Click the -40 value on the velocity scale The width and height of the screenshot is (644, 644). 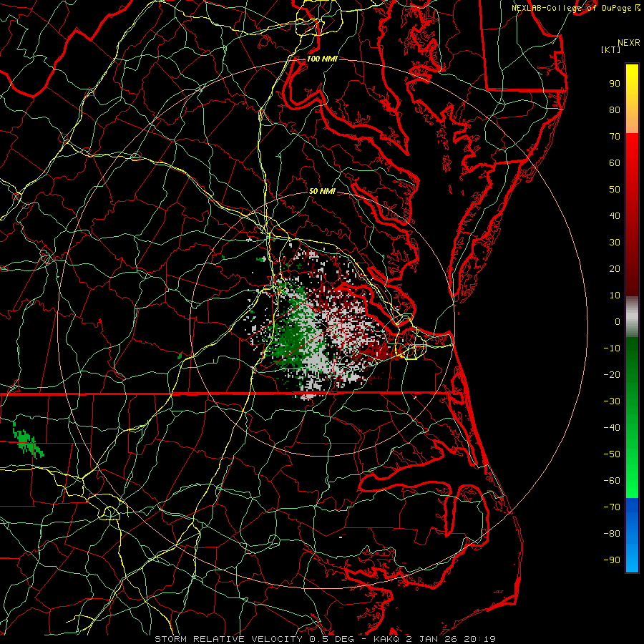(x=612, y=428)
